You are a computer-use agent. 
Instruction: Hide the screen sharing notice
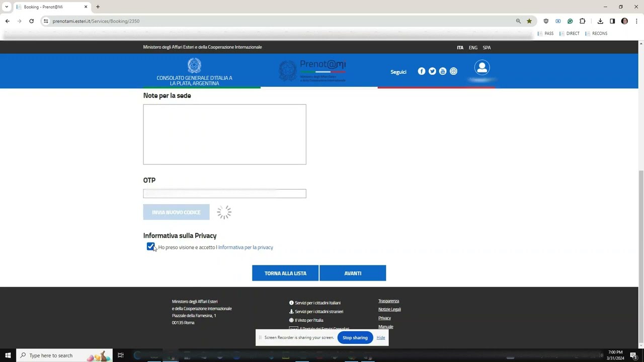(381, 337)
